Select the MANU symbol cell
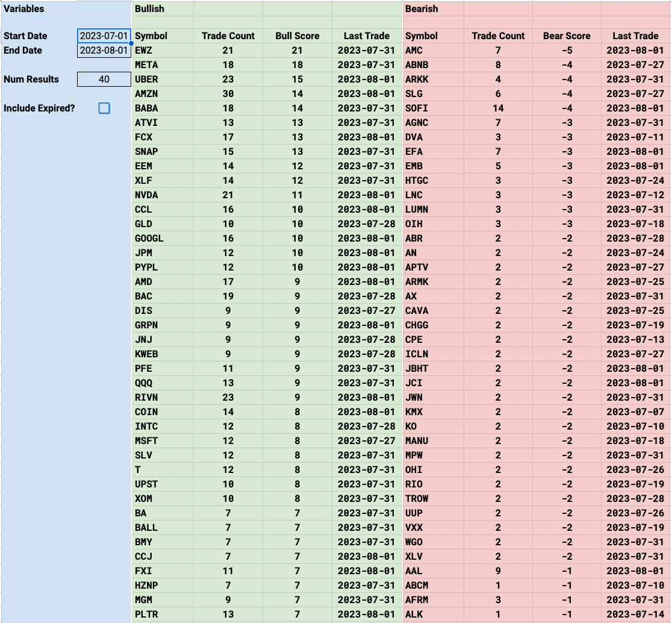 coord(434,441)
